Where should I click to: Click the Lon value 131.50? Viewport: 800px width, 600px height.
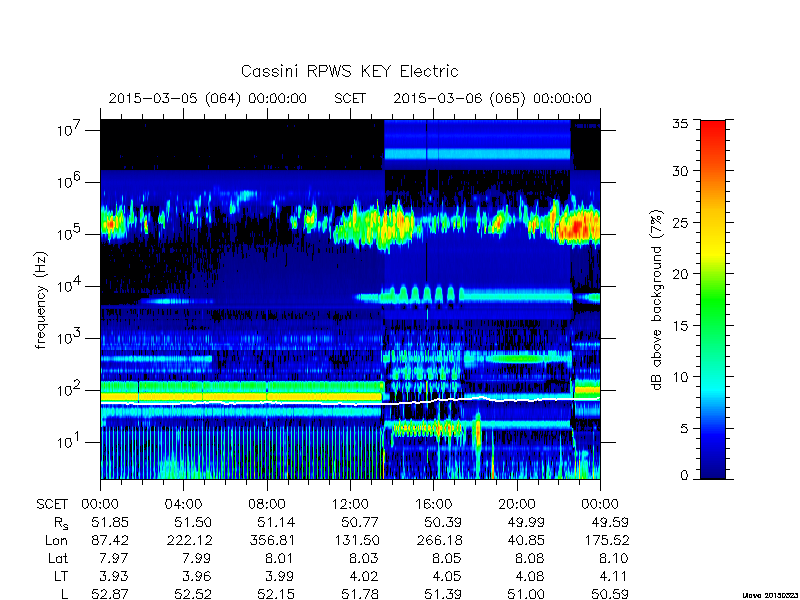coord(356,540)
